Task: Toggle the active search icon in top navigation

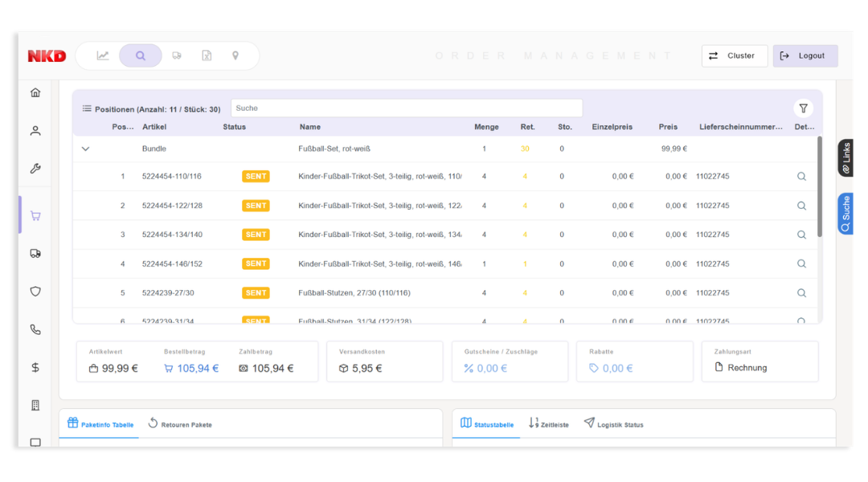Action: [140, 55]
